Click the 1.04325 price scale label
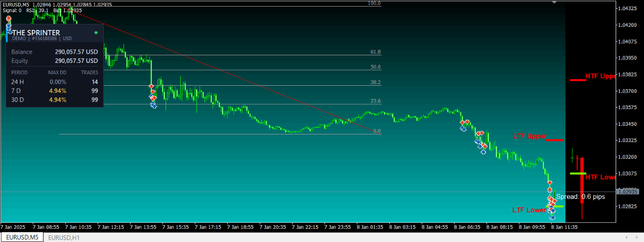644x242 pixels. [628, 9]
